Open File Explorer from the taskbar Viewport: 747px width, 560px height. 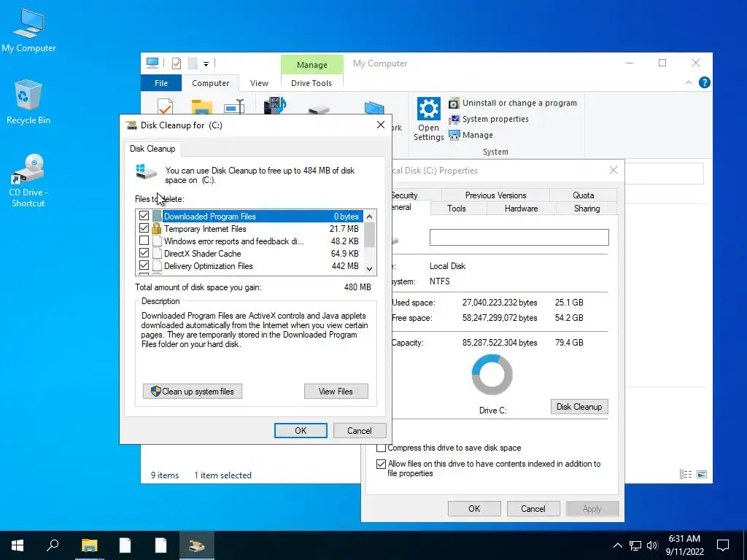click(x=89, y=545)
